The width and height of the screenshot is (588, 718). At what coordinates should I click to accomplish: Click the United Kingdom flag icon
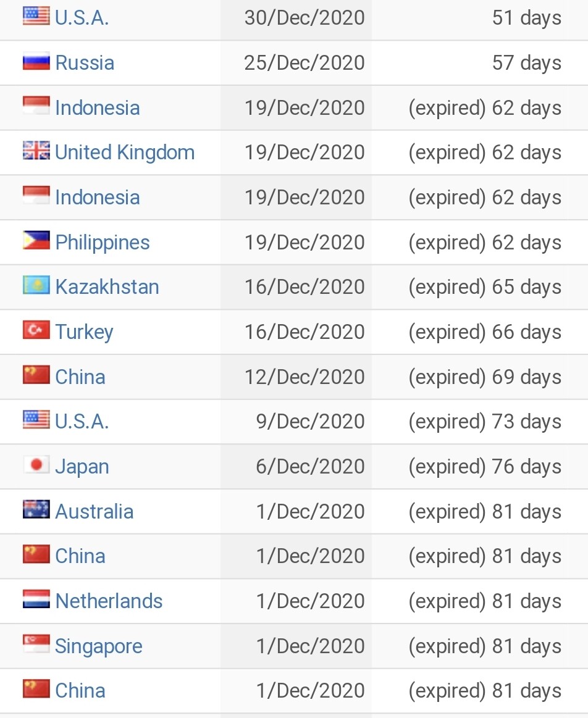36,150
